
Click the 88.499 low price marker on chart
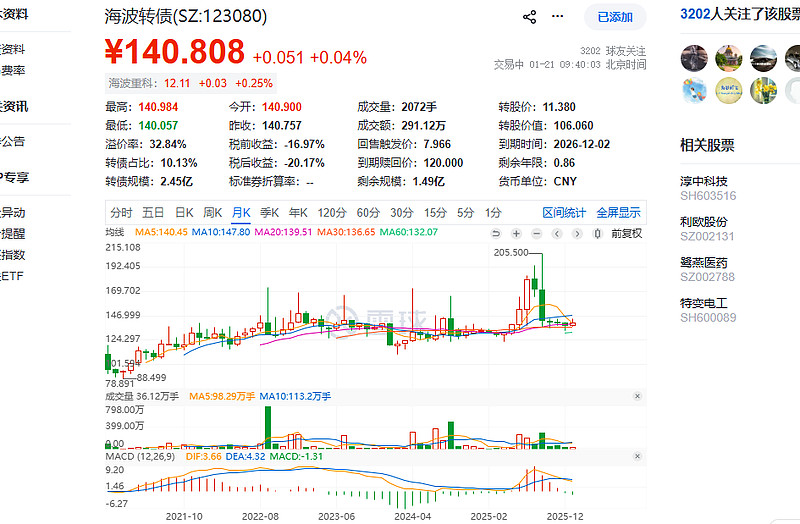pos(152,378)
